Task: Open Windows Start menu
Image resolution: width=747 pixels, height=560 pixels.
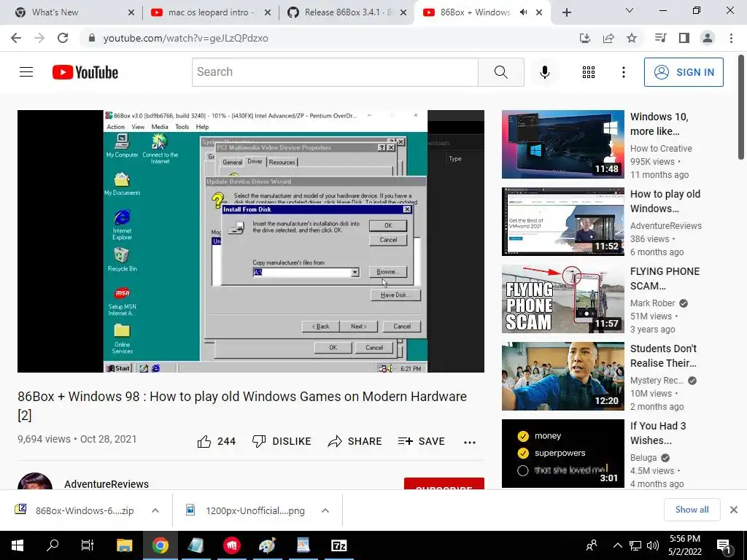Action: click(18, 545)
